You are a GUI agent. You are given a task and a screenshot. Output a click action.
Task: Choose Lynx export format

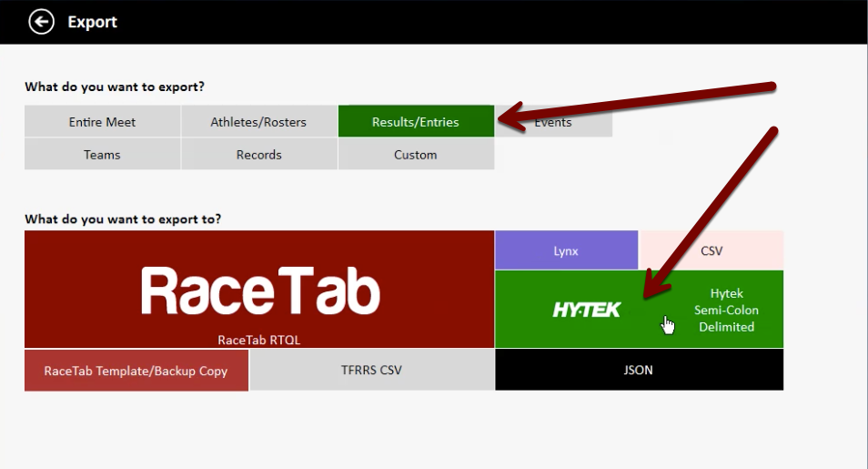click(x=566, y=250)
